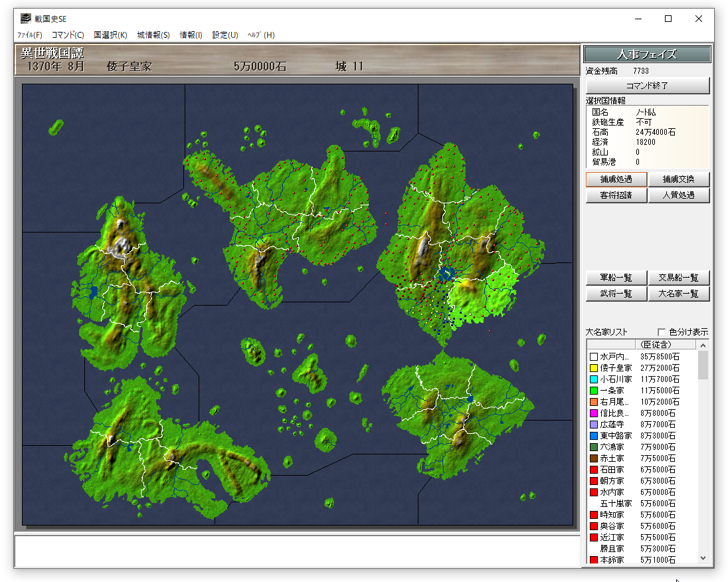Screen dimensions: 728x582
Task: Click the 捕虜交換 button
Action: click(x=679, y=179)
